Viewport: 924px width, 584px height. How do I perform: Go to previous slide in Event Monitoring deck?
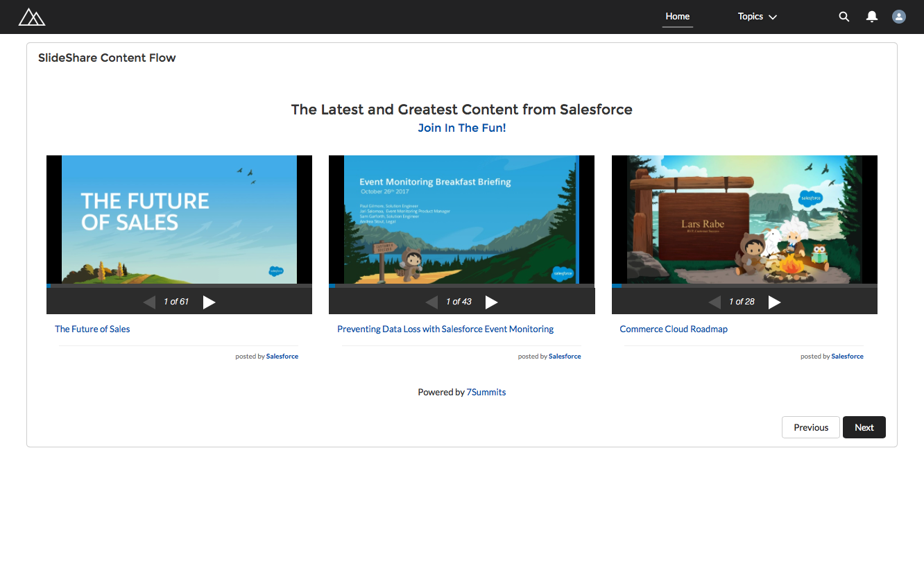tap(431, 302)
